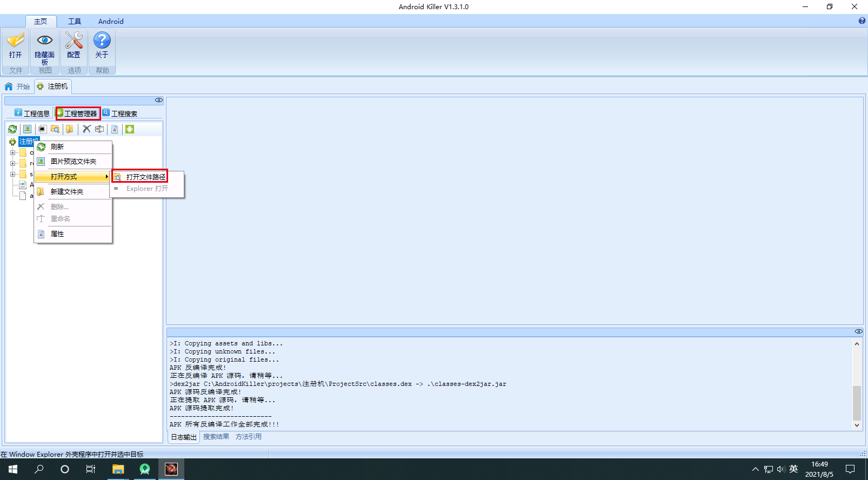Click the black window toolbar icon
Image resolution: width=868 pixels, height=480 pixels.
tap(42, 129)
